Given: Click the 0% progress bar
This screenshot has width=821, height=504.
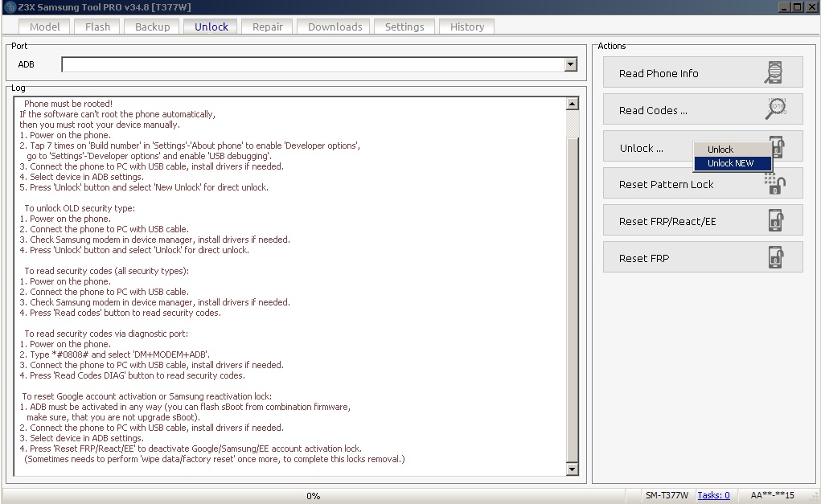Looking at the screenshot, I should (314, 496).
